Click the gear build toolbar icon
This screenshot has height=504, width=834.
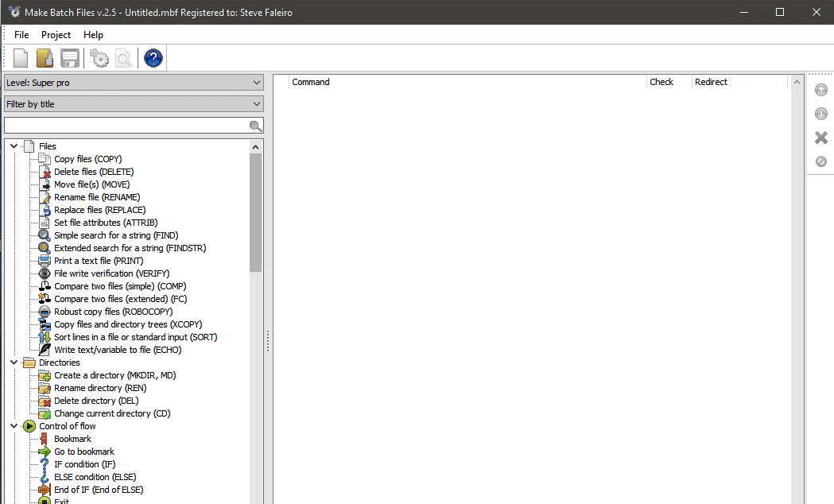99,58
